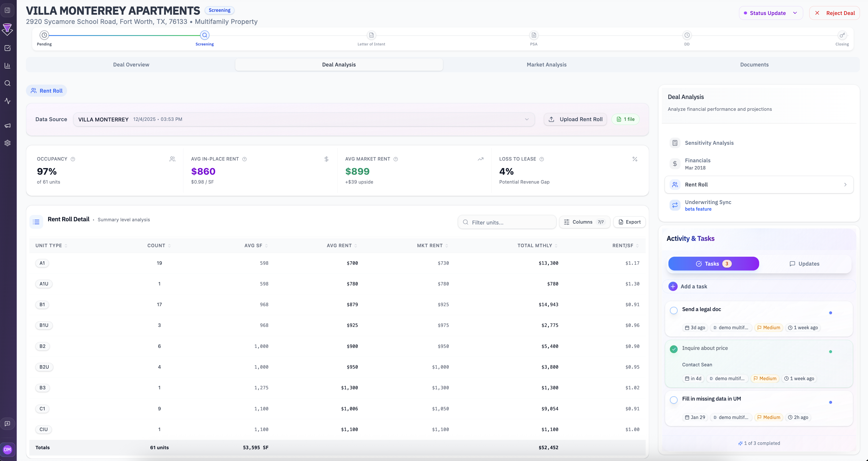868x461 pixels.
Task: Click the Occupancy info help icon
Action: (x=73, y=159)
